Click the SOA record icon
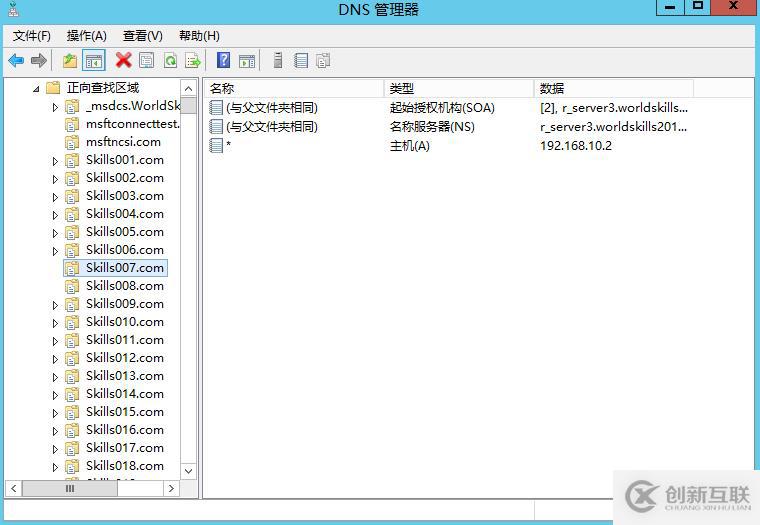 216,108
